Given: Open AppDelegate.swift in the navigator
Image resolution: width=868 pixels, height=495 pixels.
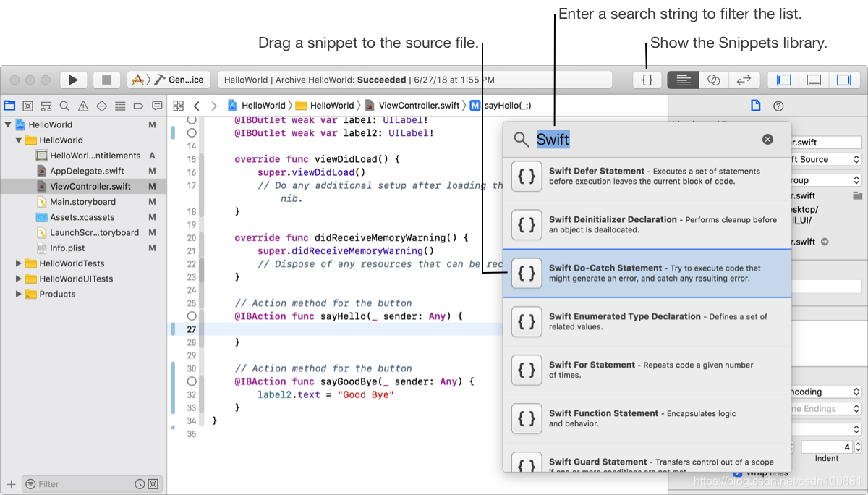Looking at the screenshot, I should point(83,171).
